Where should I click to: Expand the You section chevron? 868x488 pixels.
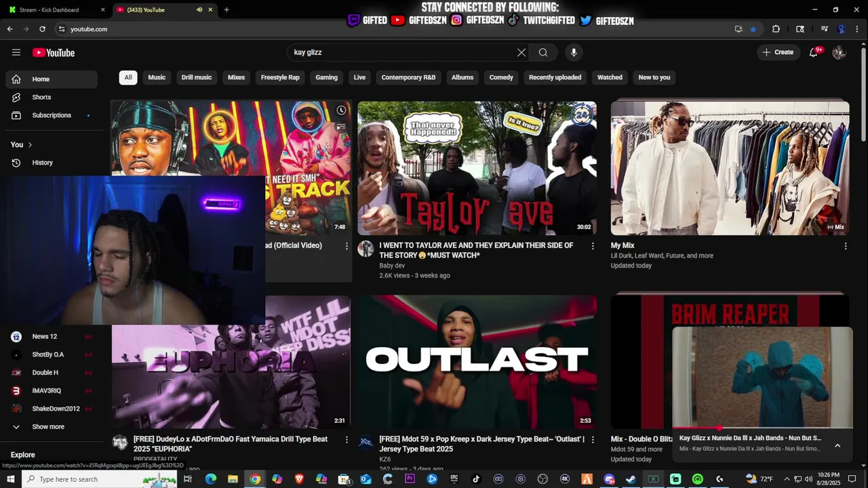coord(30,145)
